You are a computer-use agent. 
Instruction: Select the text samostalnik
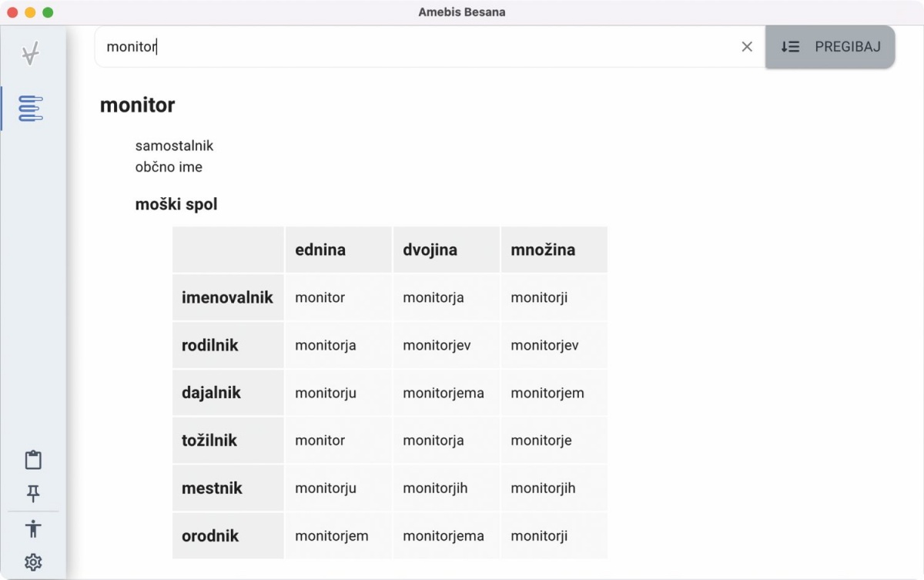174,146
